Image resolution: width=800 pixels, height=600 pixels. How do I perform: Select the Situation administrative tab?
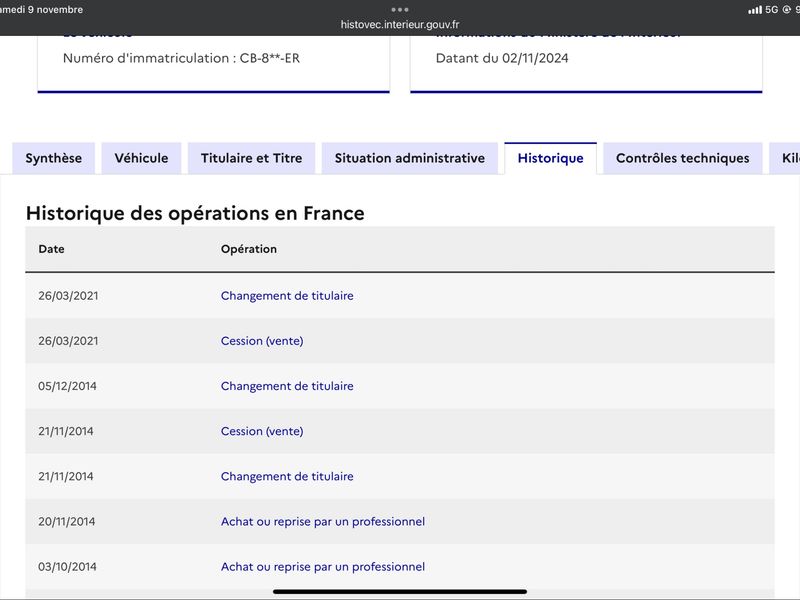(x=410, y=158)
